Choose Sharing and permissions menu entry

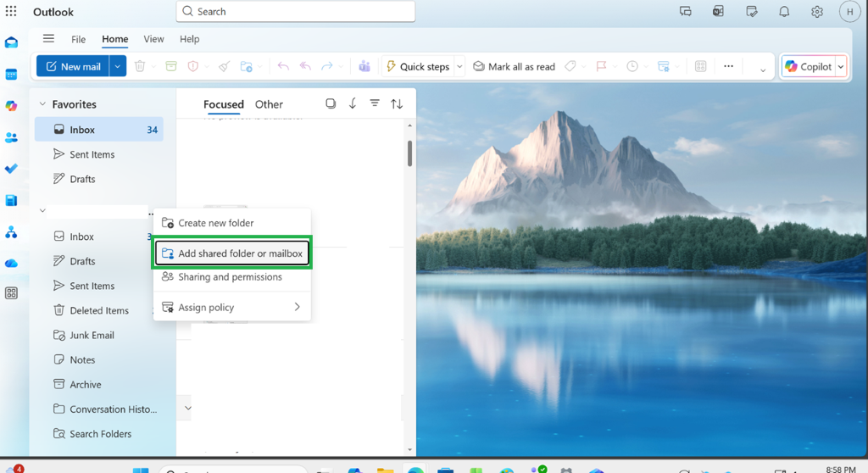pyautogui.click(x=232, y=277)
